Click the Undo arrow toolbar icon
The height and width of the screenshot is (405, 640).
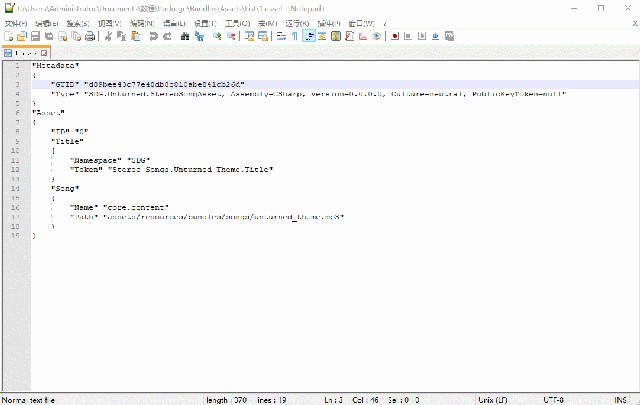(x=153, y=36)
